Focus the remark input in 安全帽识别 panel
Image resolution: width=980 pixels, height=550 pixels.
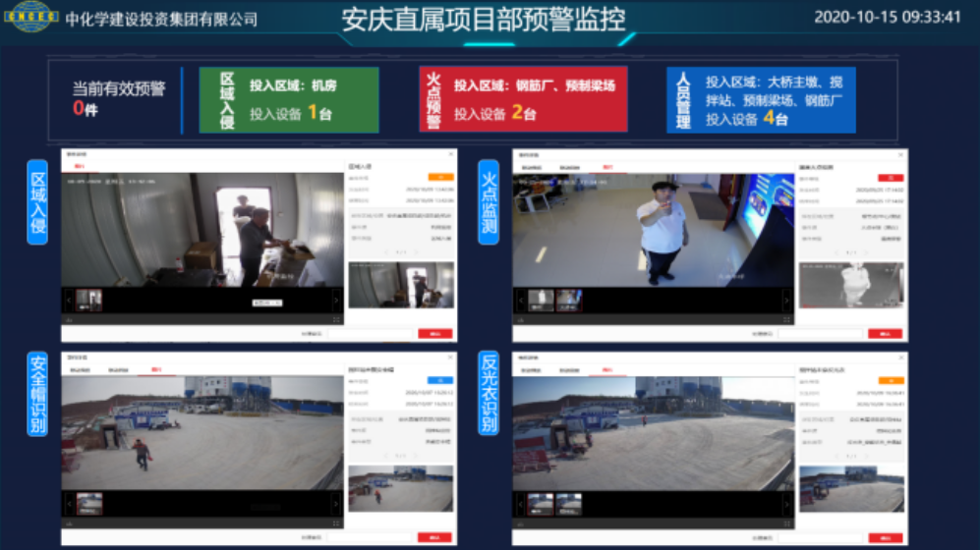tap(370, 537)
